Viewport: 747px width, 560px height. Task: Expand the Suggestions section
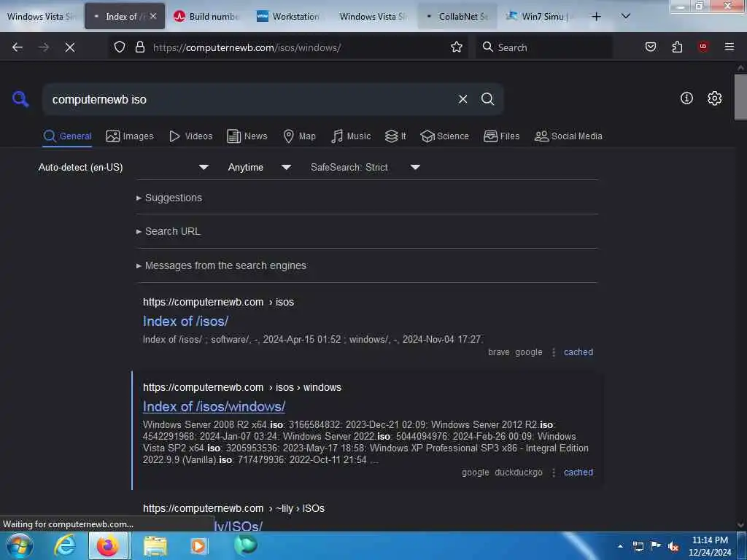(x=169, y=198)
